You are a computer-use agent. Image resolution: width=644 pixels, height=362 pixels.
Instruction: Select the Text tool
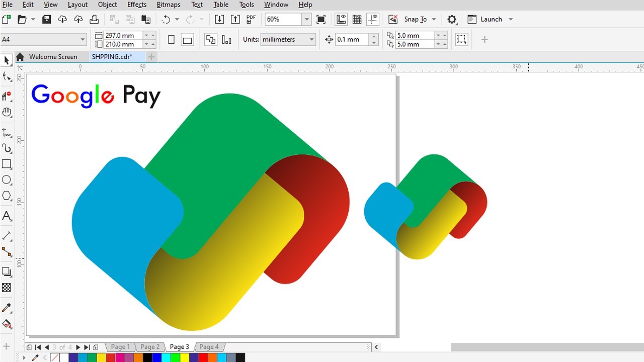pyautogui.click(x=7, y=216)
